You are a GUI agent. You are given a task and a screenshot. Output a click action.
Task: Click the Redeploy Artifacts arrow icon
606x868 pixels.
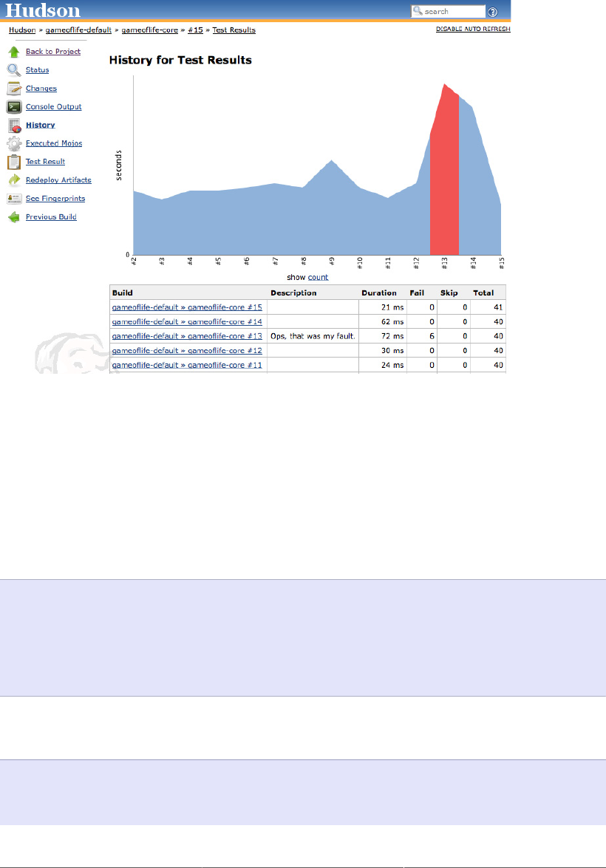click(x=14, y=180)
